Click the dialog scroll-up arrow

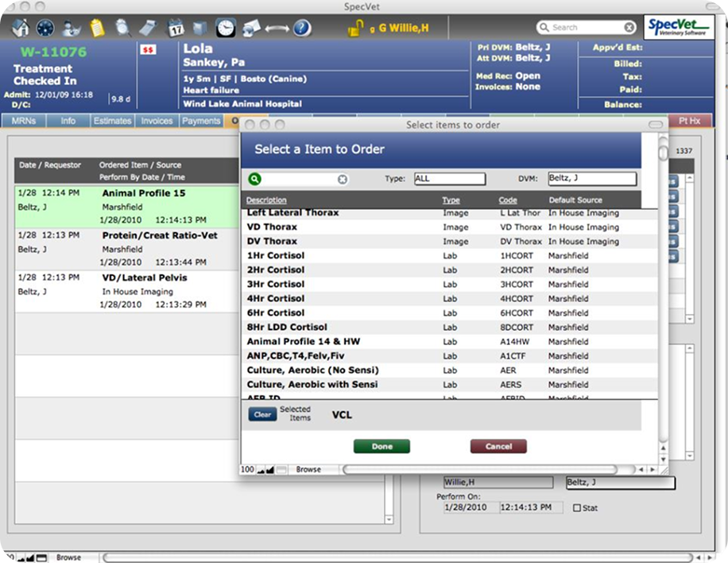pyautogui.click(x=663, y=448)
